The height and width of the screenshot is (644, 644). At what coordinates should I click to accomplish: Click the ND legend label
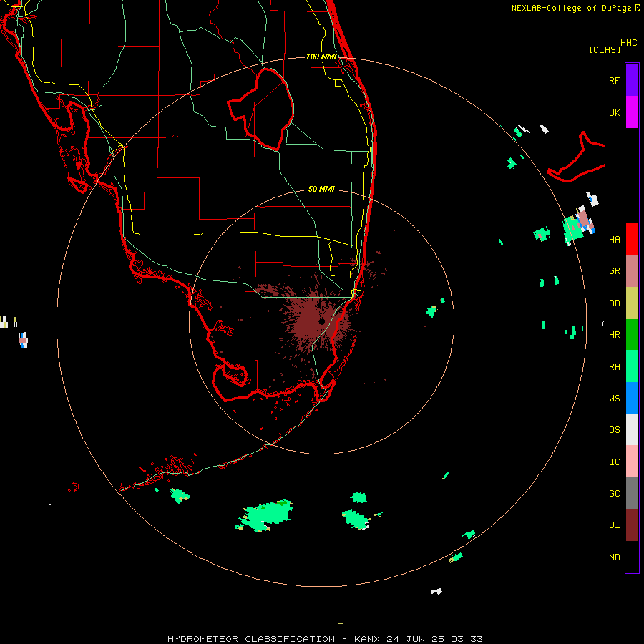614,557
